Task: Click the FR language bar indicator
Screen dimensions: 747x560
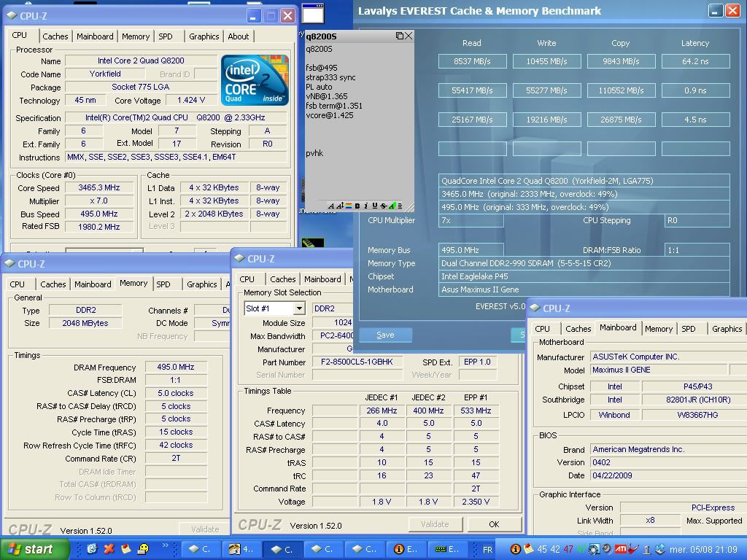Action: [x=488, y=549]
